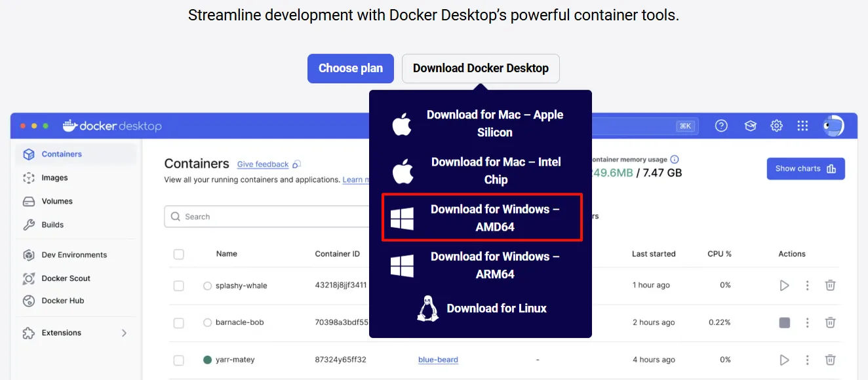Delete the yarr-matey container
Viewport: 868px width, 380px height.
click(x=830, y=360)
